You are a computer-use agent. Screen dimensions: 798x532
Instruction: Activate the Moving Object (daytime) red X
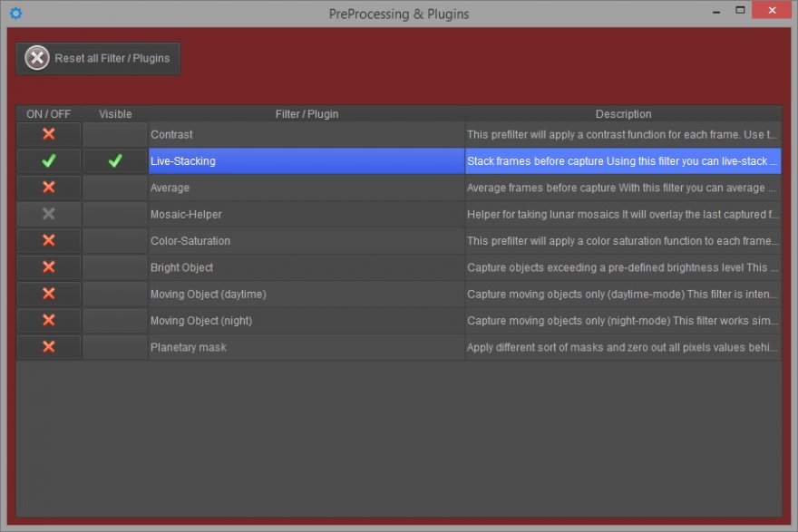tap(49, 294)
